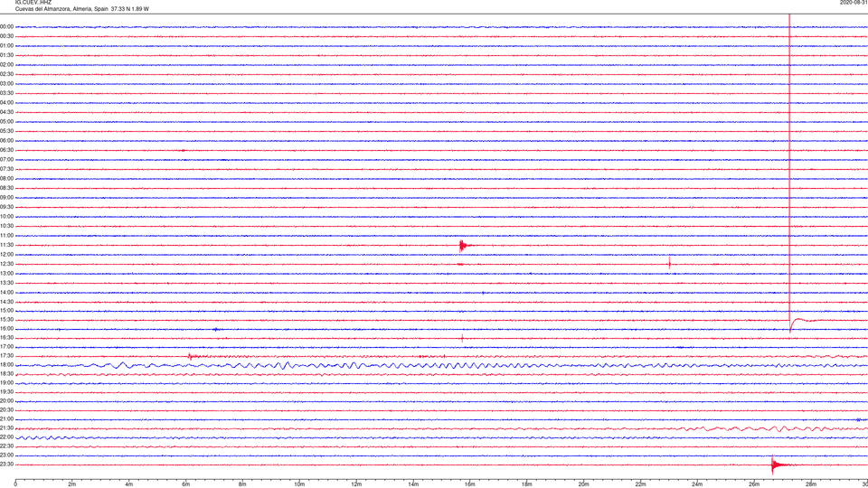This screenshot has width=868, height=488.
Task: Click the 04:00 time label
Action: click(6, 102)
